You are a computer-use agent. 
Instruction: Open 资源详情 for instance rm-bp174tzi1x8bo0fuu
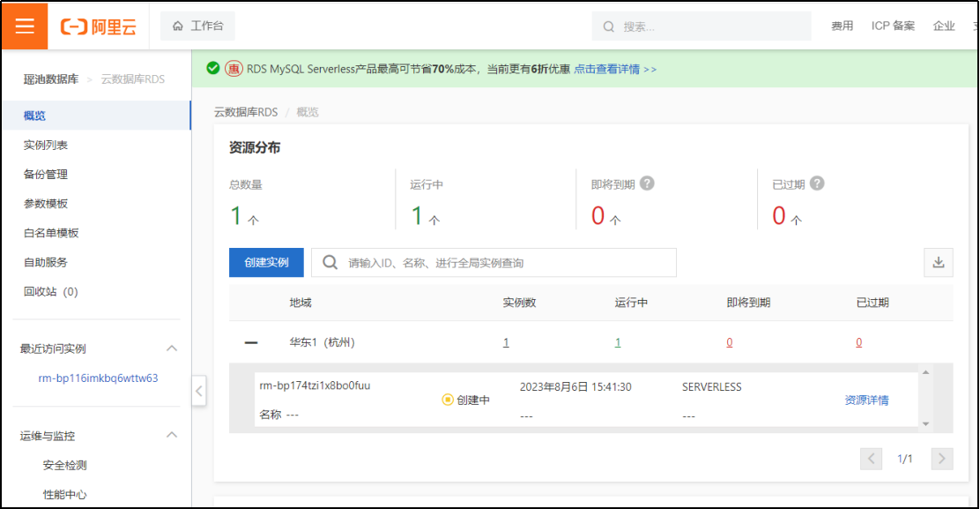pyautogui.click(x=866, y=400)
